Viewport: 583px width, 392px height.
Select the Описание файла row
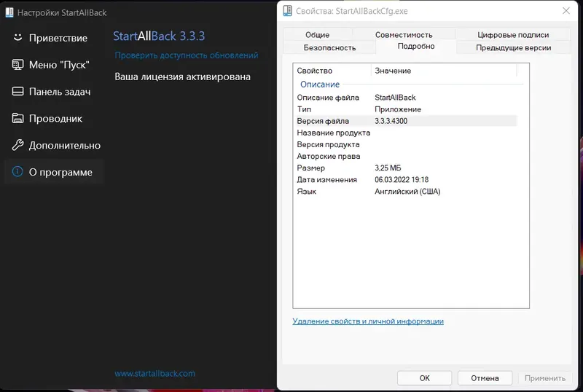tap(407, 98)
